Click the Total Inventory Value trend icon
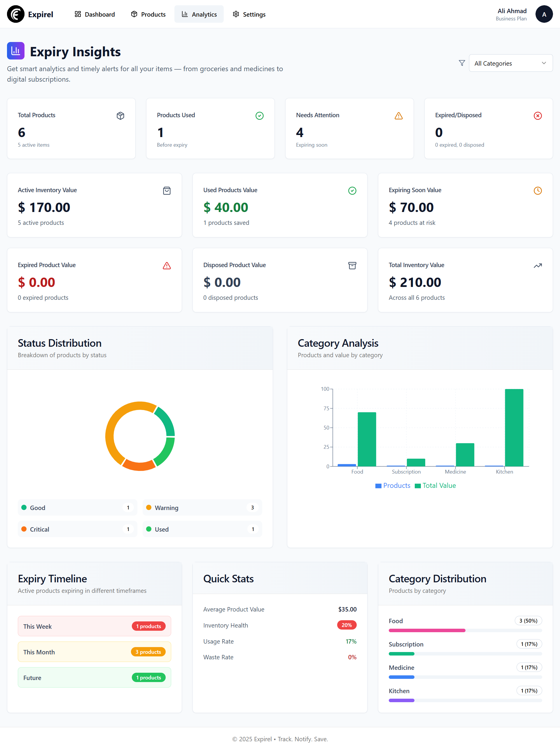The width and height of the screenshot is (560, 750). click(x=538, y=265)
